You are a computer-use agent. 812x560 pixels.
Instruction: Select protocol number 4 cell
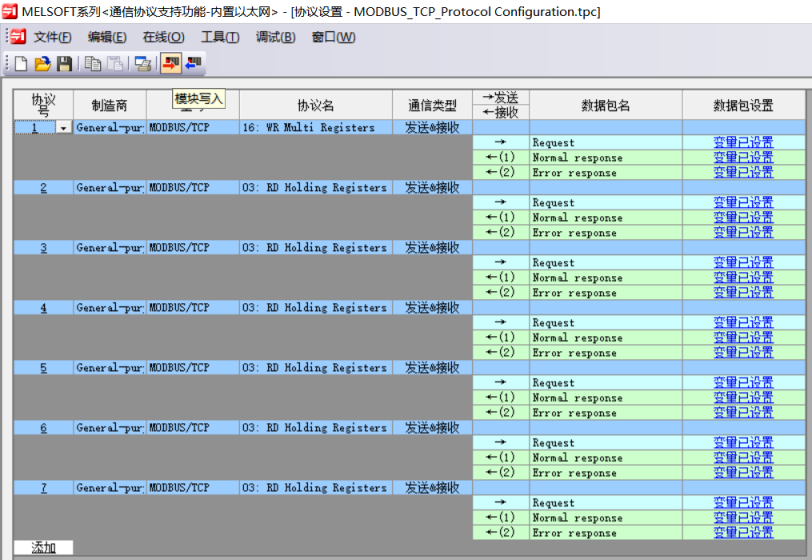pos(44,308)
